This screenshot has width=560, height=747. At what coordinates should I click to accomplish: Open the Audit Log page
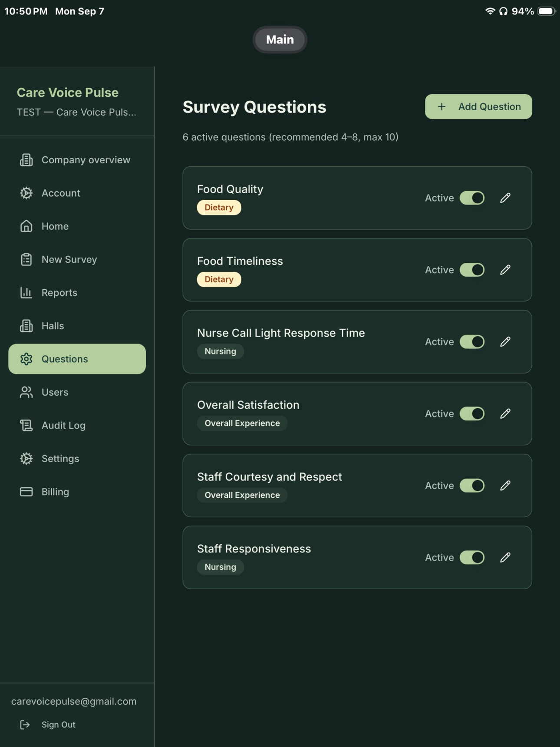77,425
